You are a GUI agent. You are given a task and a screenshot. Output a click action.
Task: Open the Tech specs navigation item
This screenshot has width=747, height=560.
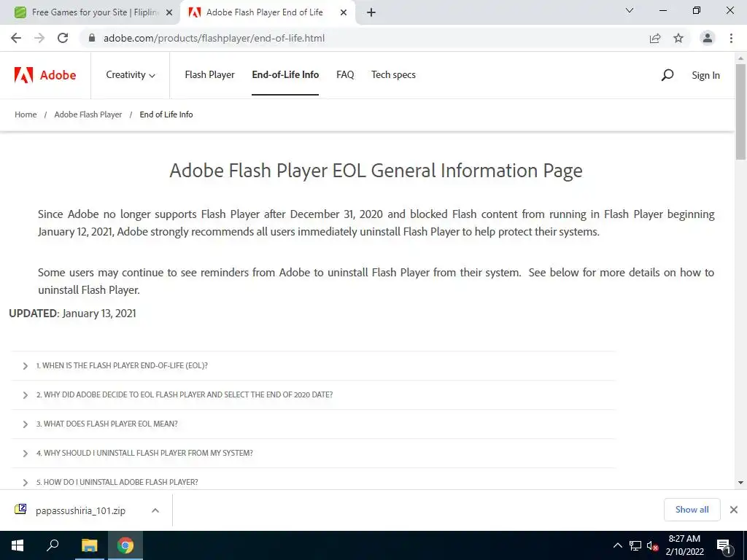tap(393, 75)
